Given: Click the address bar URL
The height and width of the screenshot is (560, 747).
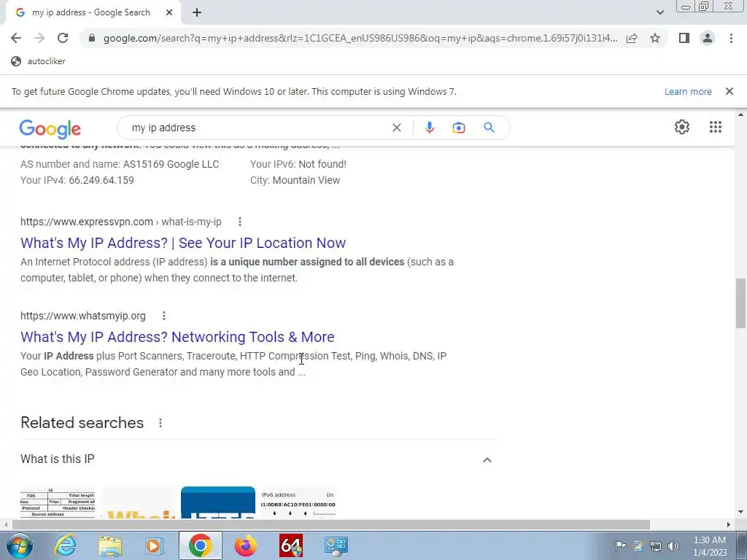Looking at the screenshot, I should (x=360, y=38).
